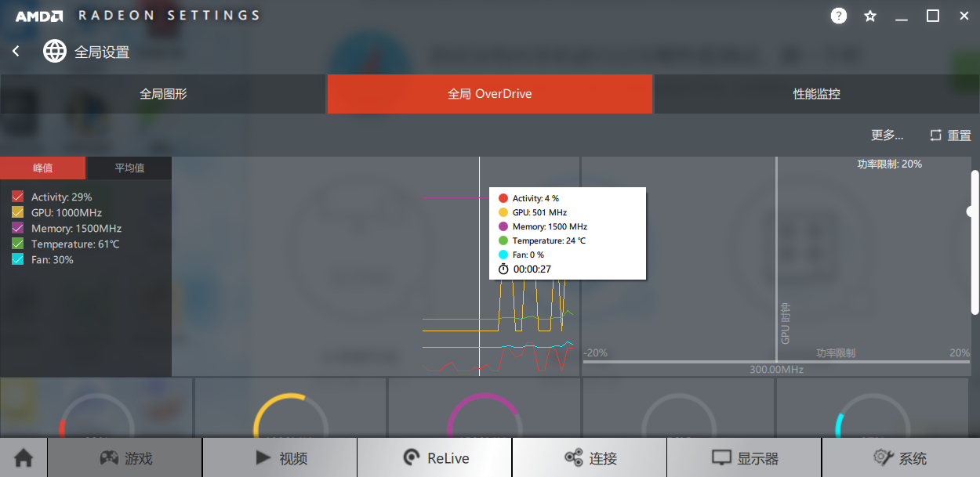The height and width of the screenshot is (477, 980).
Task: Toggle the Fan: 30% checkbox
Action: [18, 260]
